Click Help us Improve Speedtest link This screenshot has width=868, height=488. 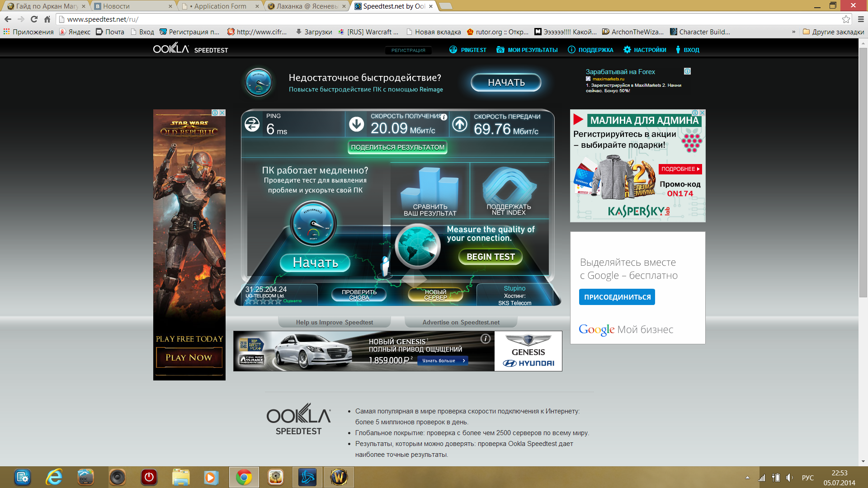[335, 322]
